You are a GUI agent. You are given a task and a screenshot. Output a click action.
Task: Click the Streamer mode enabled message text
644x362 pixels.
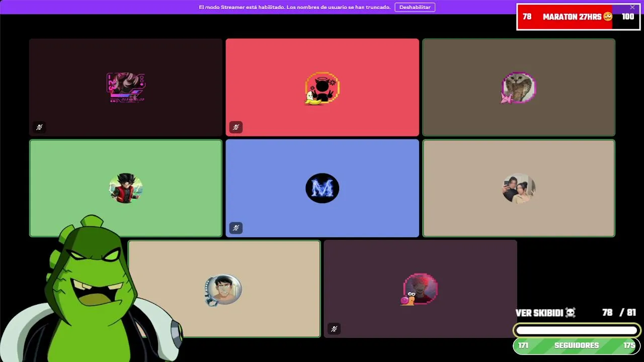[x=294, y=7]
